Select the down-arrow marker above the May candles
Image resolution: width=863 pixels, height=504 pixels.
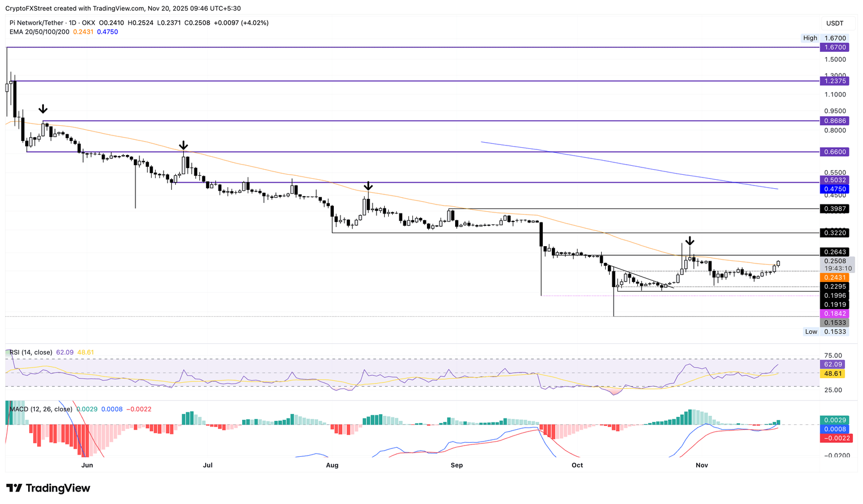43,109
